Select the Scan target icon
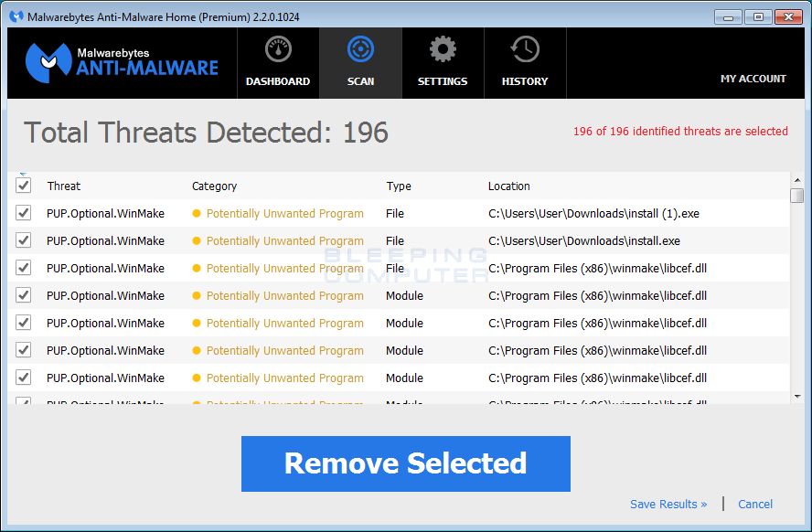812x532 pixels. point(359,48)
